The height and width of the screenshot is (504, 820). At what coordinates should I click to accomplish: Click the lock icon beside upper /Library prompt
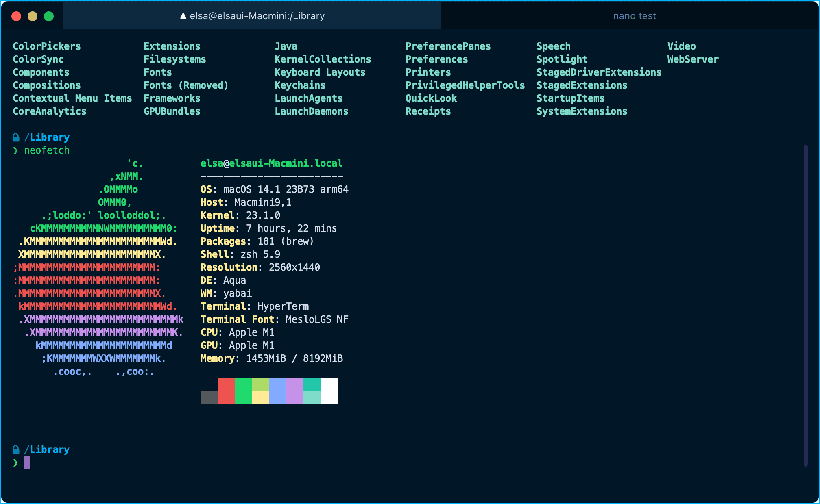(16, 137)
